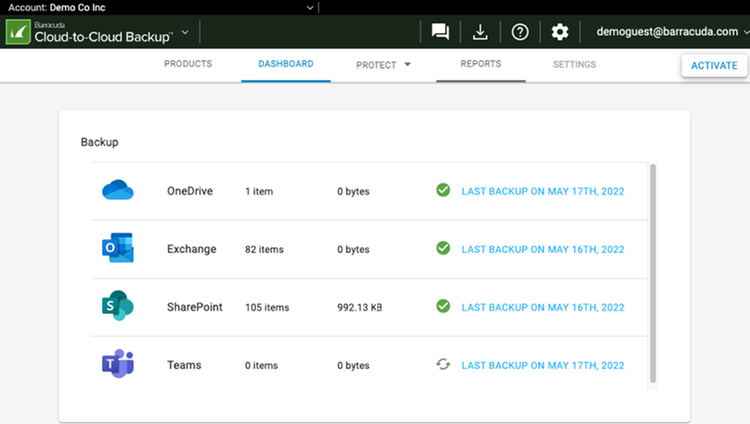
Task: Click the SharePoint row label
Action: coord(195,307)
